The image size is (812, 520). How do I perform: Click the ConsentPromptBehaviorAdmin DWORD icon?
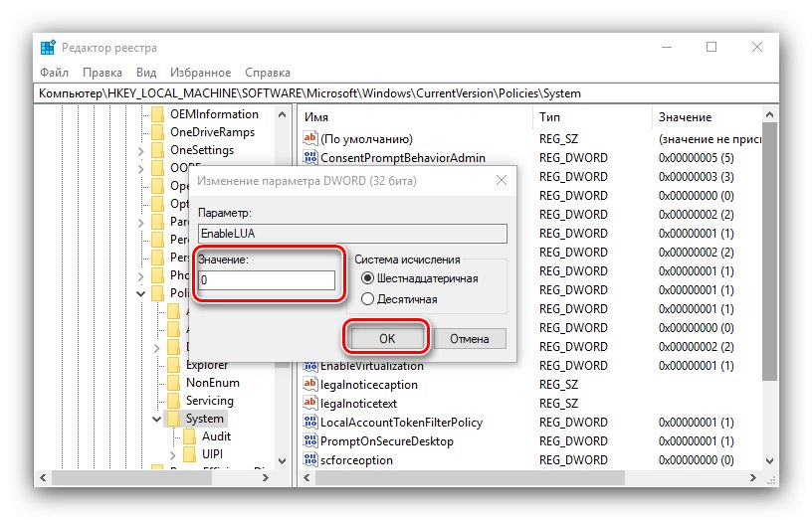[310, 157]
